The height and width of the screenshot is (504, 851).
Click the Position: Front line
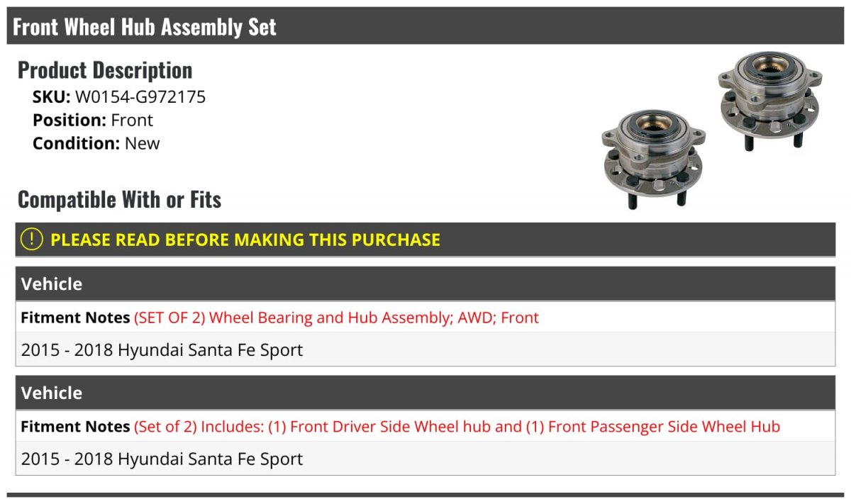93,121
